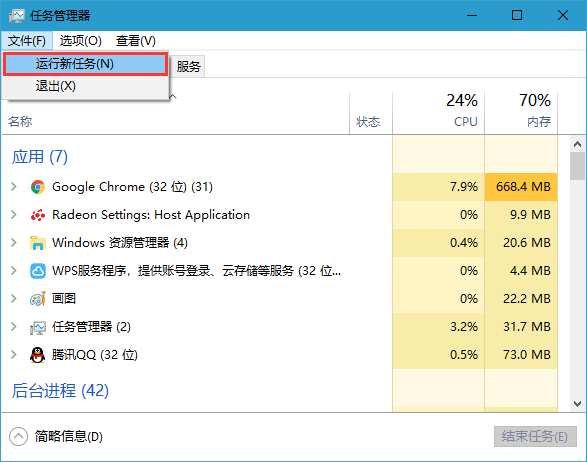Click the 腾讯QQ penguin icon
This screenshot has width=587, height=462.
pos(37,355)
